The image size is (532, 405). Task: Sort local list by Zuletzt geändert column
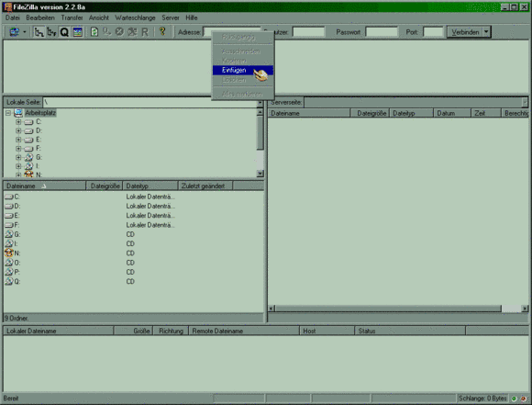pos(205,186)
